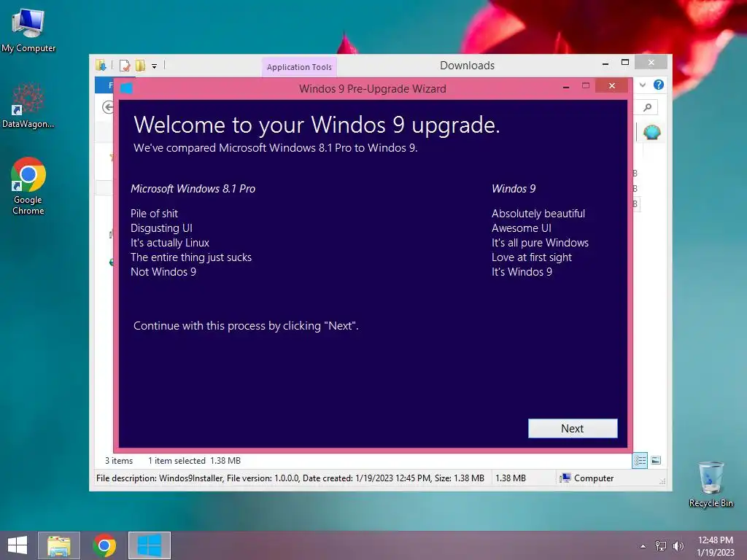
Task: Launch Google Chrome from the desktop
Action: 28,186
